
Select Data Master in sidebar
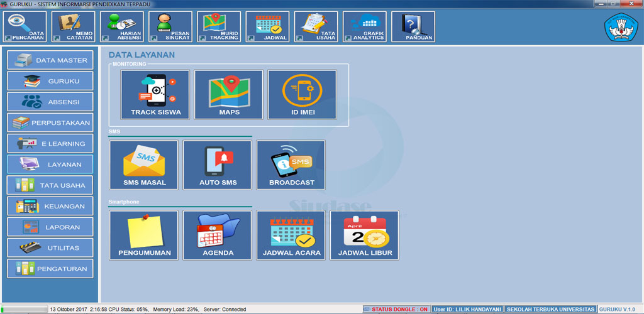click(x=50, y=60)
